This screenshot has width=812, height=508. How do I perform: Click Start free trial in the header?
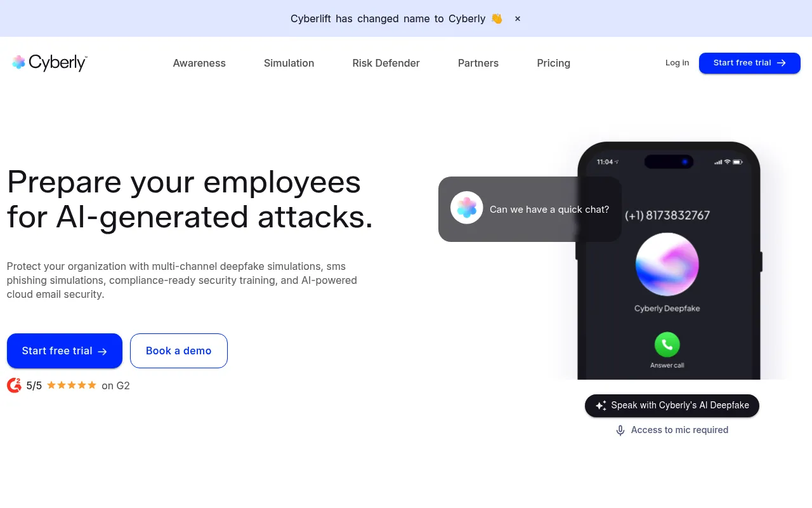click(x=750, y=63)
